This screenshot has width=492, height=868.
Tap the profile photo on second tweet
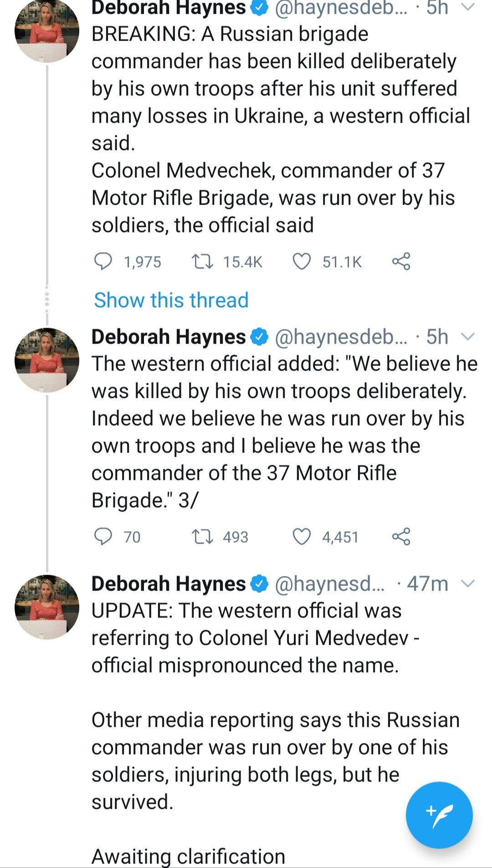[46, 360]
